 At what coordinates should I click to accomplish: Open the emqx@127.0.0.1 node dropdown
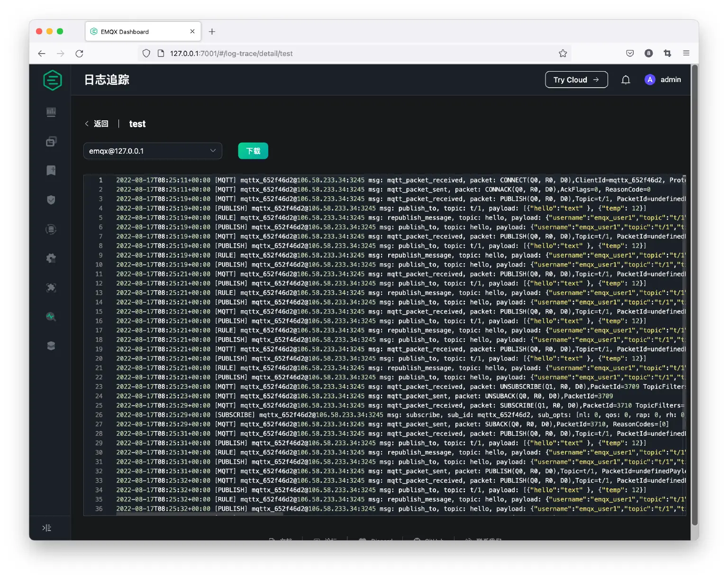tap(153, 151)
